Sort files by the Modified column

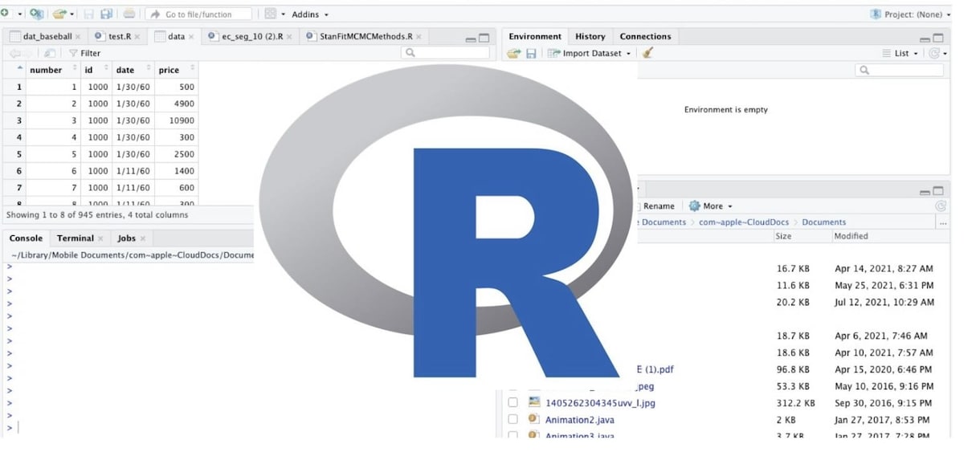pos(851,236)
